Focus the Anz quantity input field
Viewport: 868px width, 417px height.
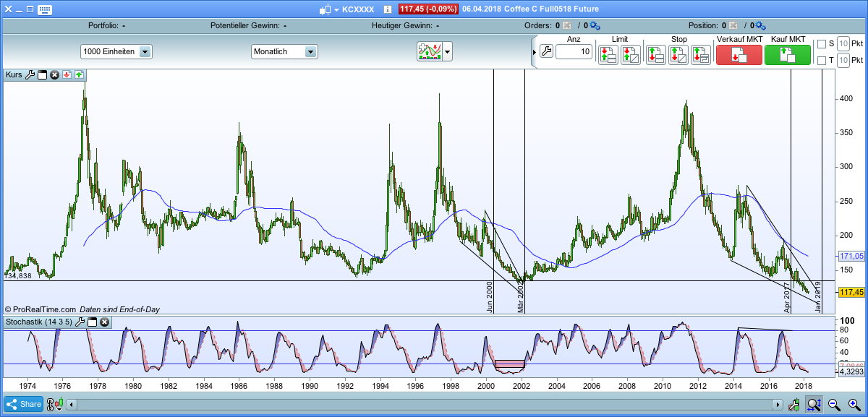[574, 52]
